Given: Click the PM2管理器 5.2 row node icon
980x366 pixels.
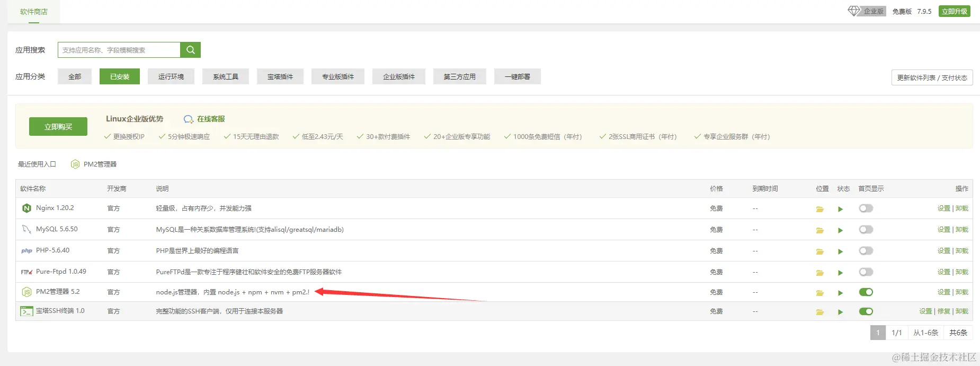Looking at the screenshot, I should [x=26, y=292].
